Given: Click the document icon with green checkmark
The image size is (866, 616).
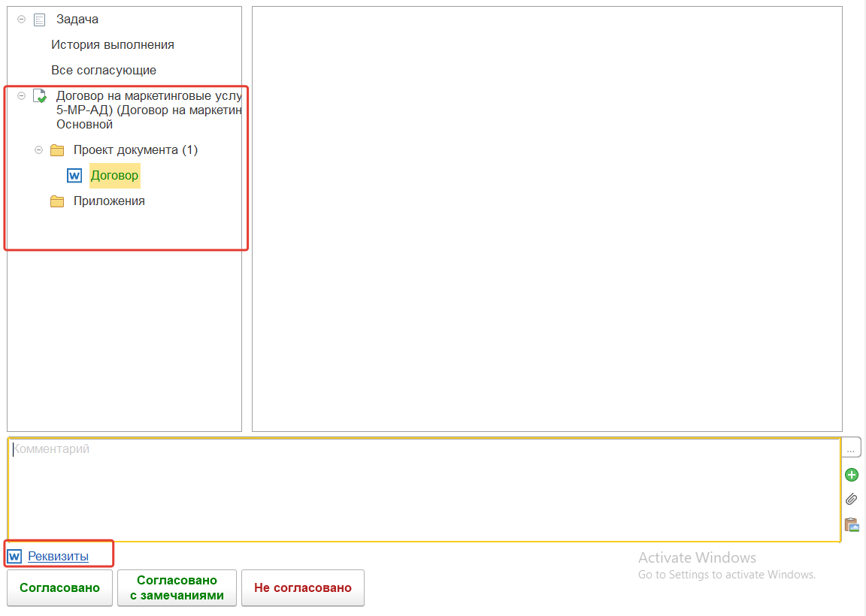Looking at the screenshot, I should (40, 97).
